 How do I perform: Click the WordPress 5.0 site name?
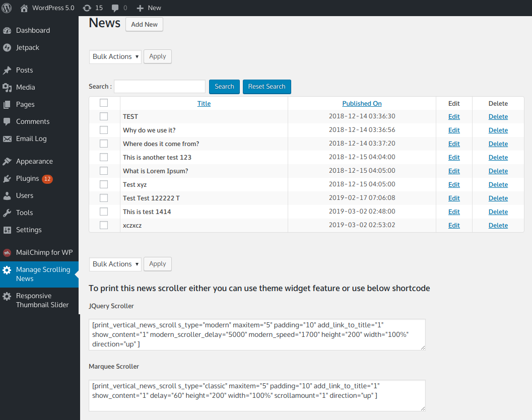(53, 8)
